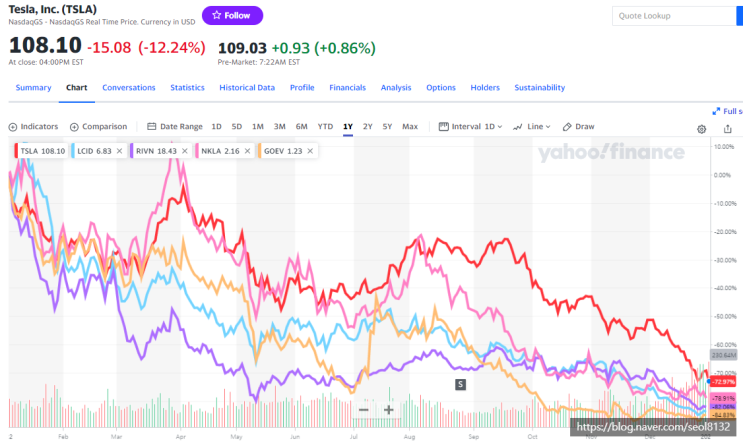
Task: Click the S split event marker
Action: pyautogui.click(x=460, y=384)
